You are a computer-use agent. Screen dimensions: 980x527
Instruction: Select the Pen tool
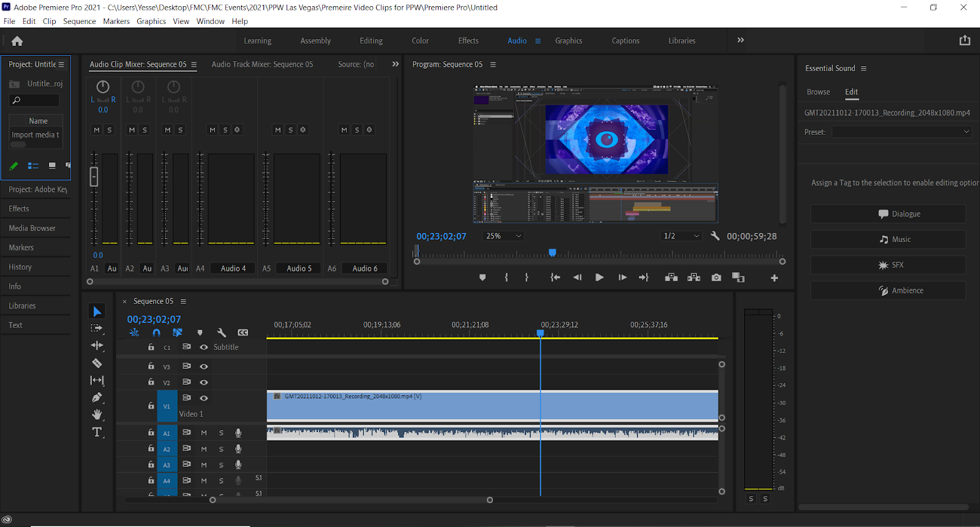click(x=97, y=398)
